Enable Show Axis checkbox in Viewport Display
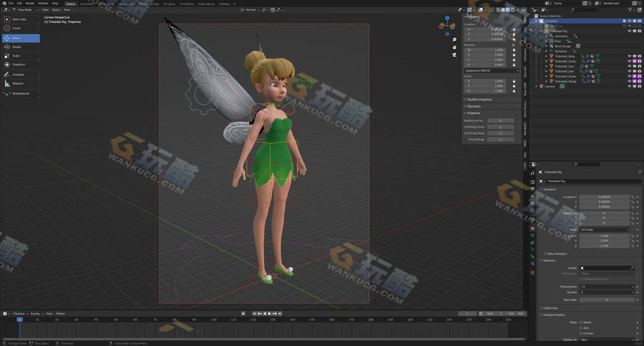Viewport: 644px width, 346px height. [581, 328]
